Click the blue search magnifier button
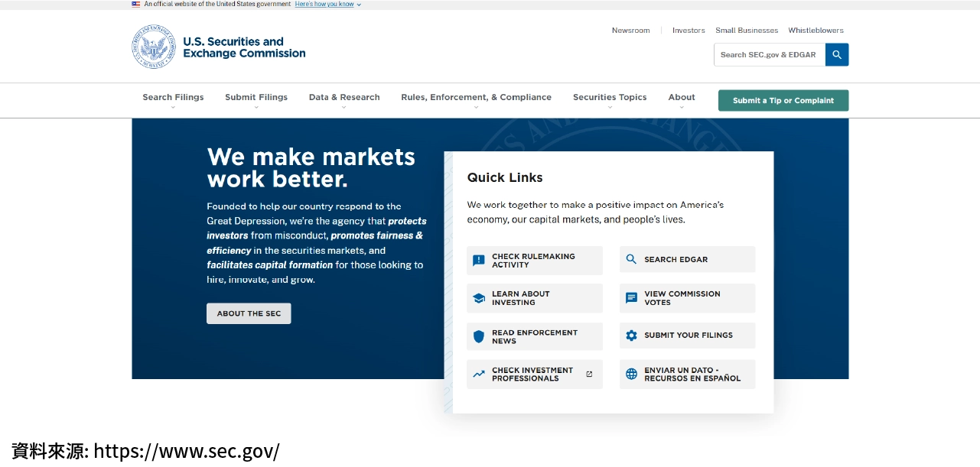Screen dimensions: 980x467 point(837,55)
